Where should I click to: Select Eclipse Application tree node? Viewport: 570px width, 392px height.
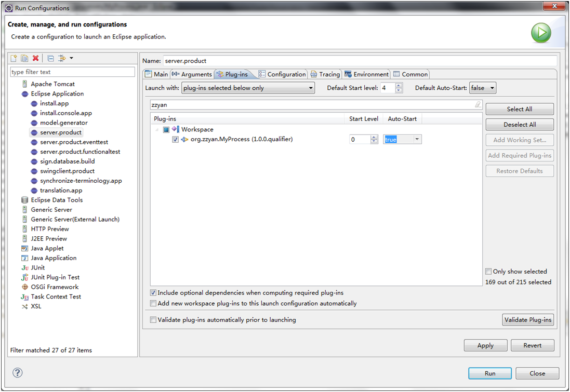point(57,94)
